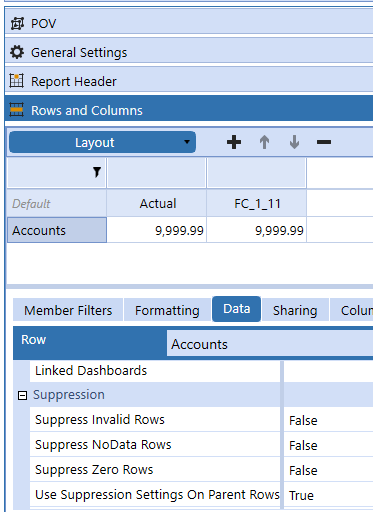Move selected item up with arrow icon
This screenshot has height=512, width=373.
[x=265, y=142]
